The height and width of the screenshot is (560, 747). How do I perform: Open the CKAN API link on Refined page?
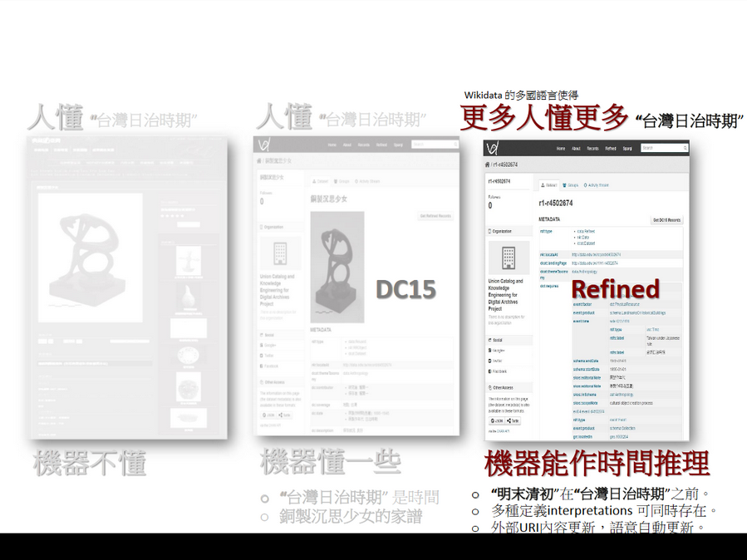tap(503, 431)
